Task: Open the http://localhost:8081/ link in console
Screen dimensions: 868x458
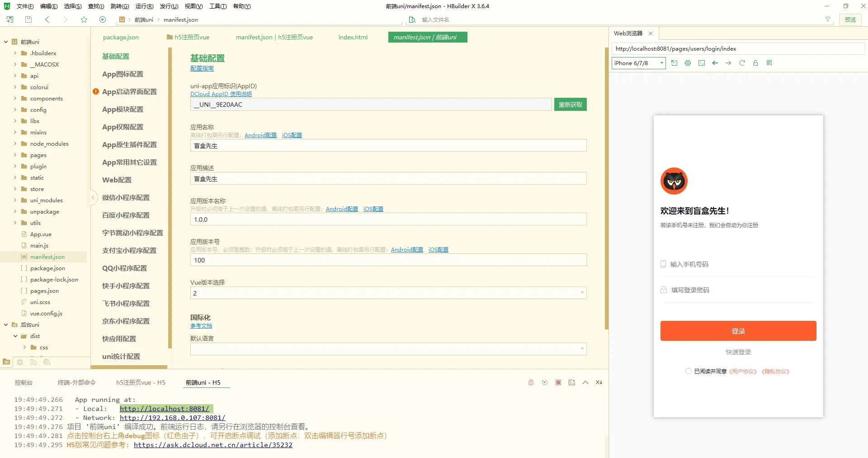Action: (165, 409)
